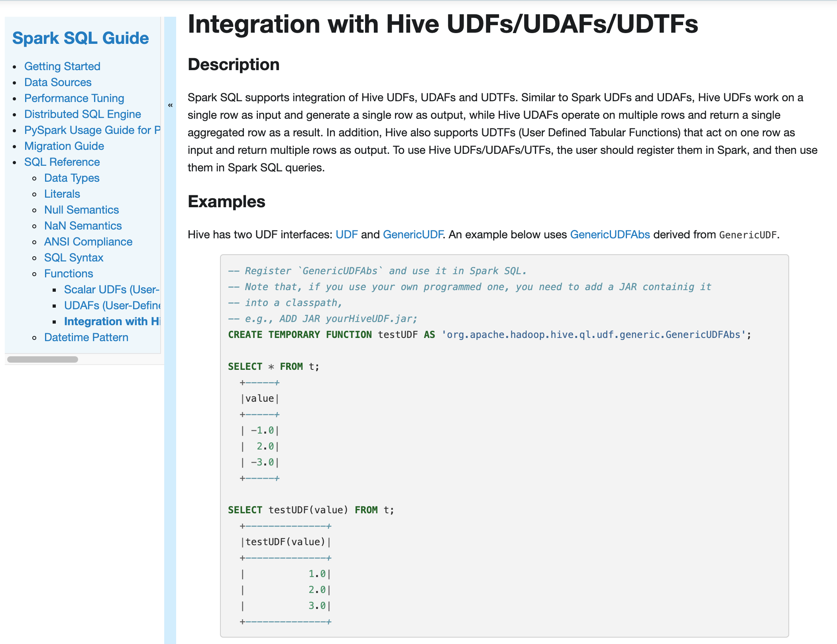Viewport: 837px width, 644px height.
Task: Select PySpark Usage Guide sidebar entry
Action: click(92, 130)
